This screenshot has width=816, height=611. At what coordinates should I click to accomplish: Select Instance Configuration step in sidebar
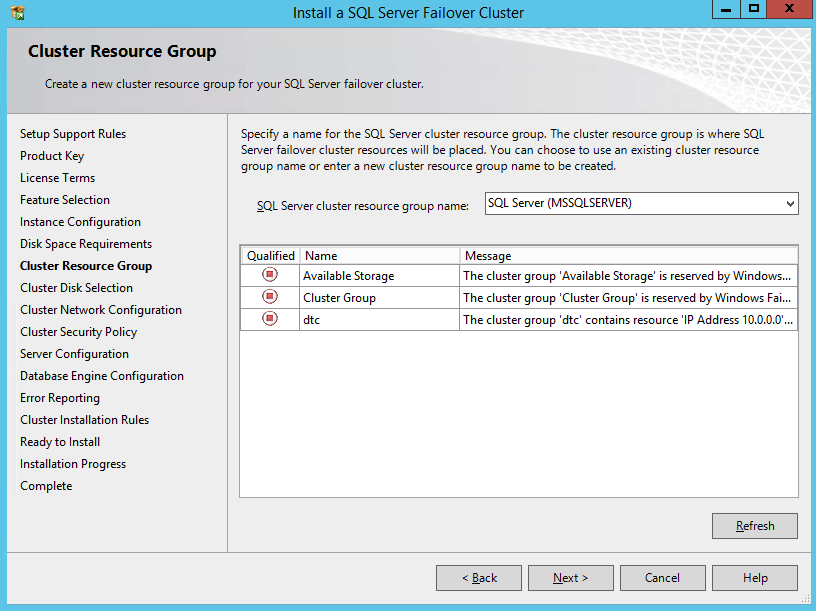tap(80, 222)
